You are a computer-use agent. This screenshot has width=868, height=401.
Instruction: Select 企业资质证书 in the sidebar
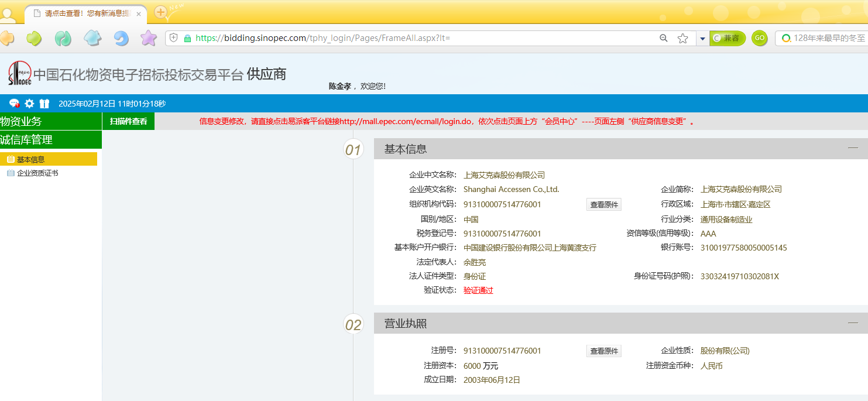point(37,173)
